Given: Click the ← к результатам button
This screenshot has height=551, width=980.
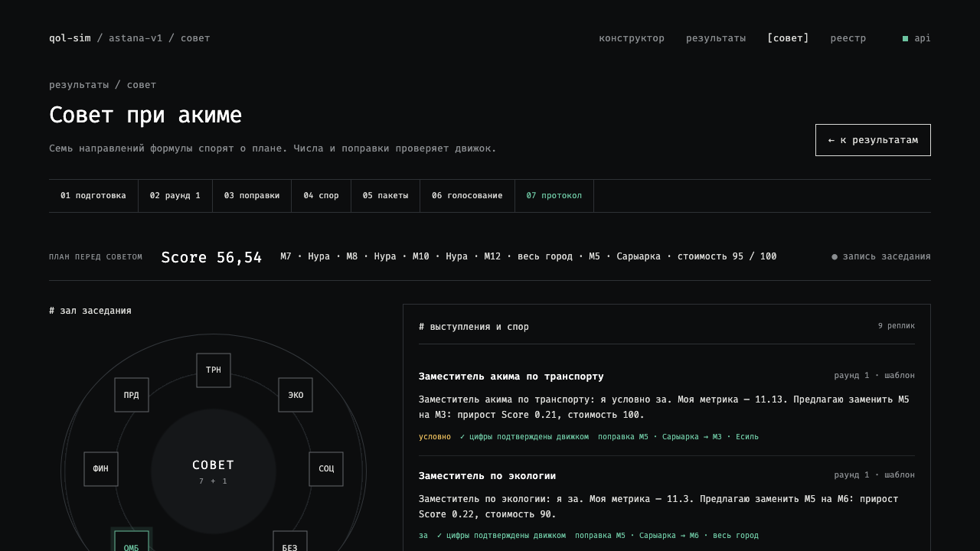Looking at the screenshot, I should (873, 140).
